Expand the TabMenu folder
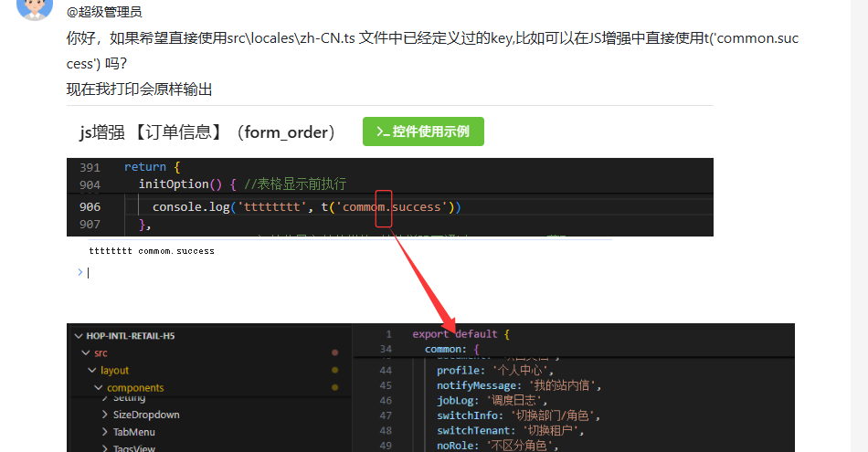Screen dimensions: 868x452 click(x=105, y=432)
